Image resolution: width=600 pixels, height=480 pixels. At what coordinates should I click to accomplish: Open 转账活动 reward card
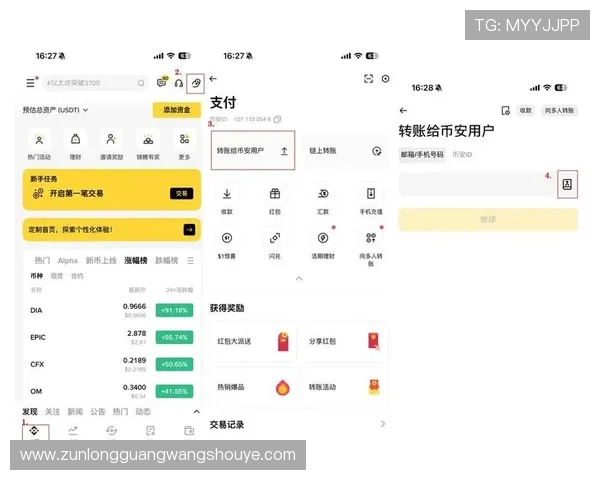346,387
